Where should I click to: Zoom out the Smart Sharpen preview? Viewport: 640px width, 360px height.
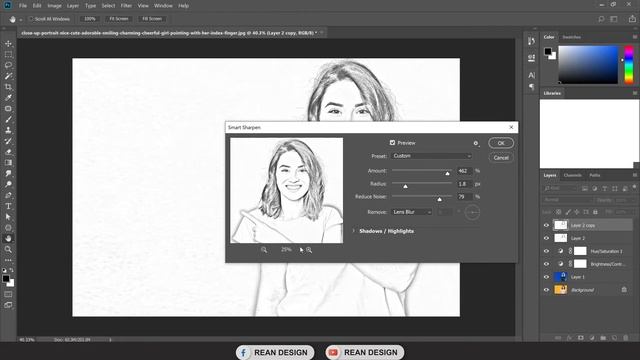point(264,250)
